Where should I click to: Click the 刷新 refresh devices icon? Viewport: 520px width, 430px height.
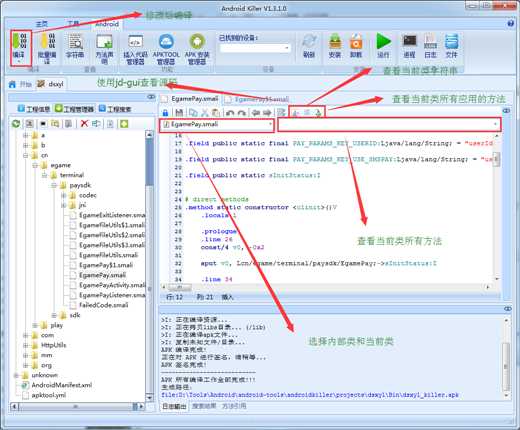pos(309,46)
